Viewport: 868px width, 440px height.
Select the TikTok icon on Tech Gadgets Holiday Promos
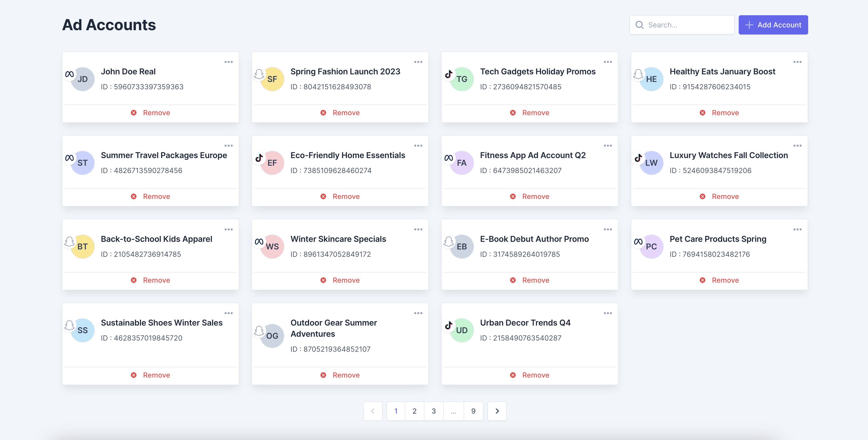[449, 74]
